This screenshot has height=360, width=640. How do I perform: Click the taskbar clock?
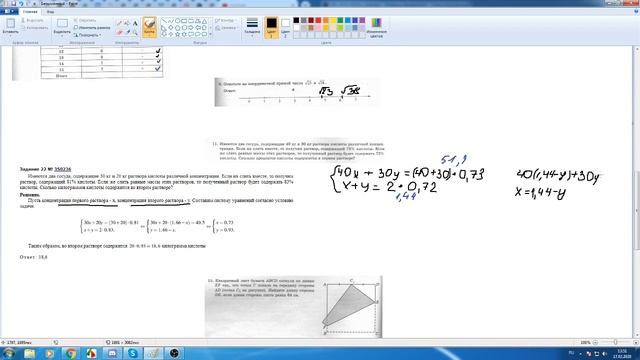click(622, 353)
